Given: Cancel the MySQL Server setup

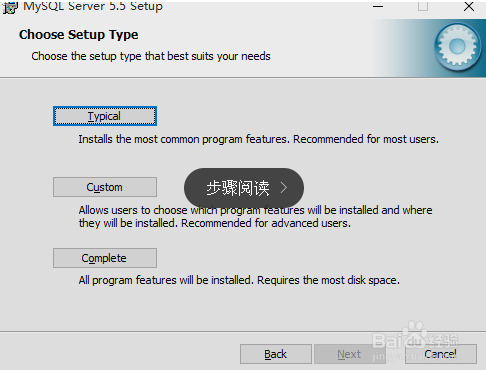Looking at the screenshot, I should pyautogui.click(x=441, y=354).
